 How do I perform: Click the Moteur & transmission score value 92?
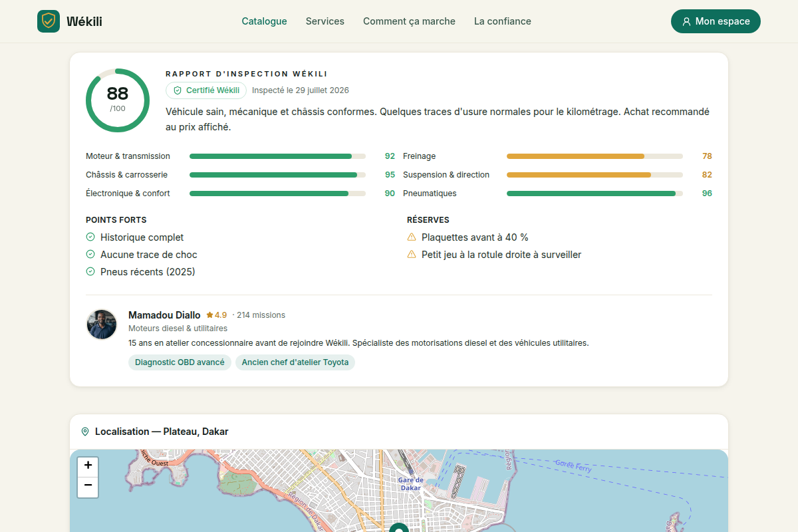pos(390,156)
